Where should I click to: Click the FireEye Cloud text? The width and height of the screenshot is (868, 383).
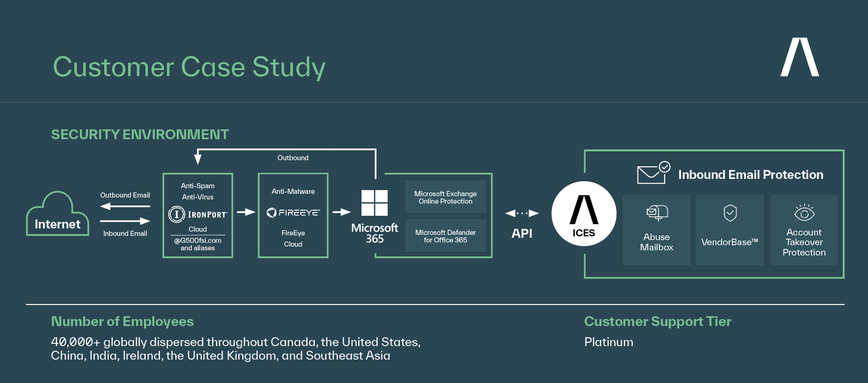[293, 239]
